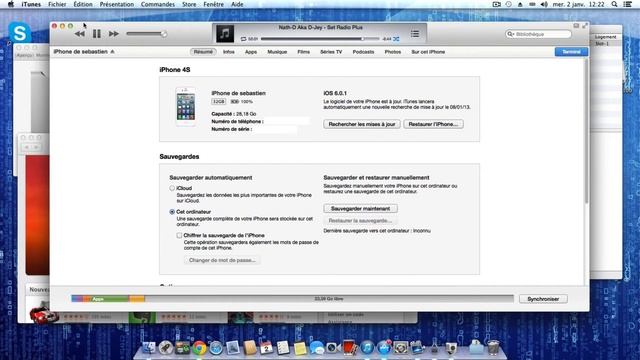Click the Time Machine menu bar icon

click(508, 4)
